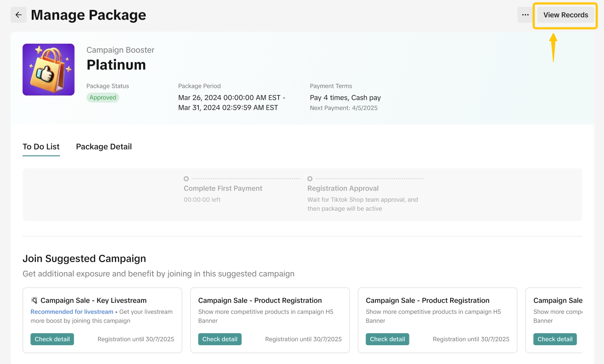Select the Campaign Sale - Key Livestream title

[93, 301]
